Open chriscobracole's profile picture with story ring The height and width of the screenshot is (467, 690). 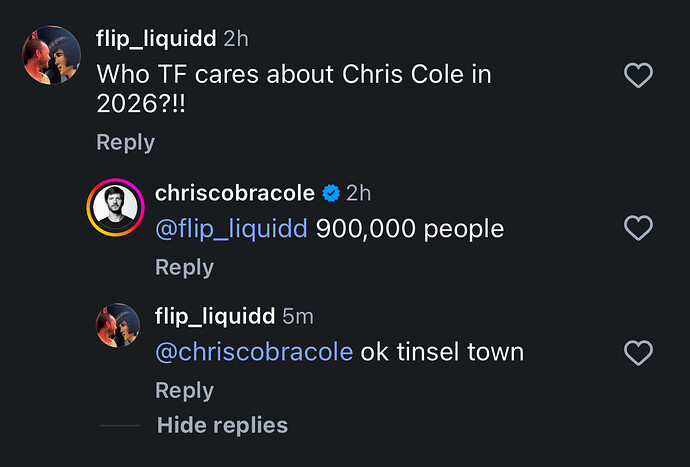pos(116,208)
